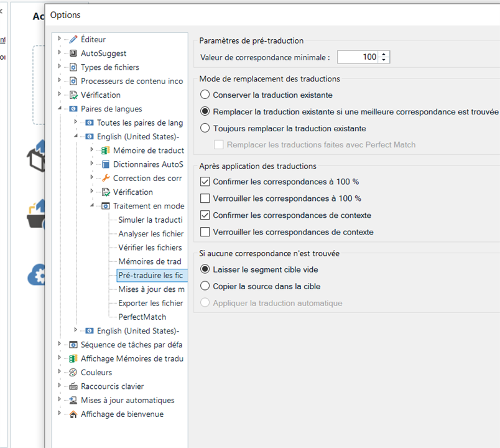Click the top-level Vérification checkmark icon
The height and width of the screenshot is (448, 500).
[73, 95]
